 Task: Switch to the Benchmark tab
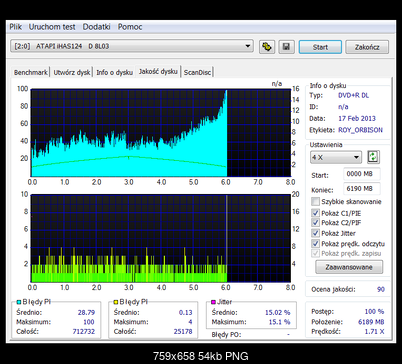coord(31,72)
